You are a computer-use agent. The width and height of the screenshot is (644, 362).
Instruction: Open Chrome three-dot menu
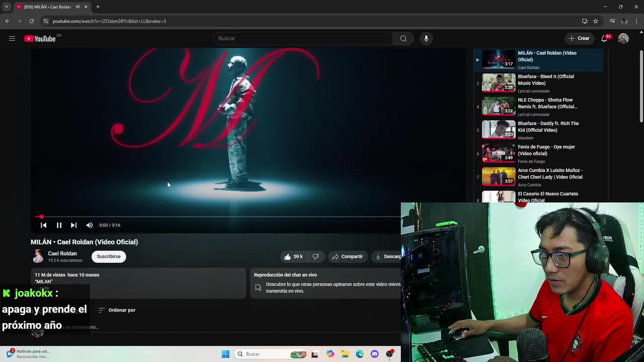[x=637, y=21]
